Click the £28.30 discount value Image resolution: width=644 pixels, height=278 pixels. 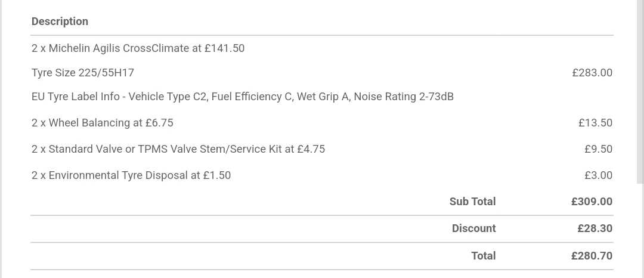coord(595,228)
